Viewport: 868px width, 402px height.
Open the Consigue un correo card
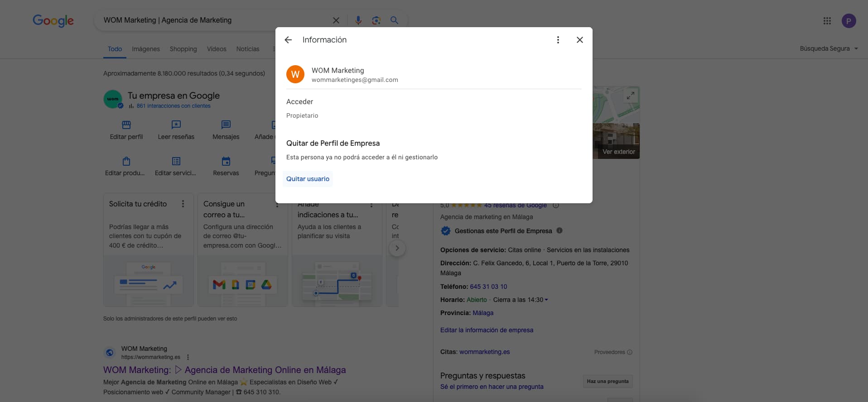(x=243, y=250)
